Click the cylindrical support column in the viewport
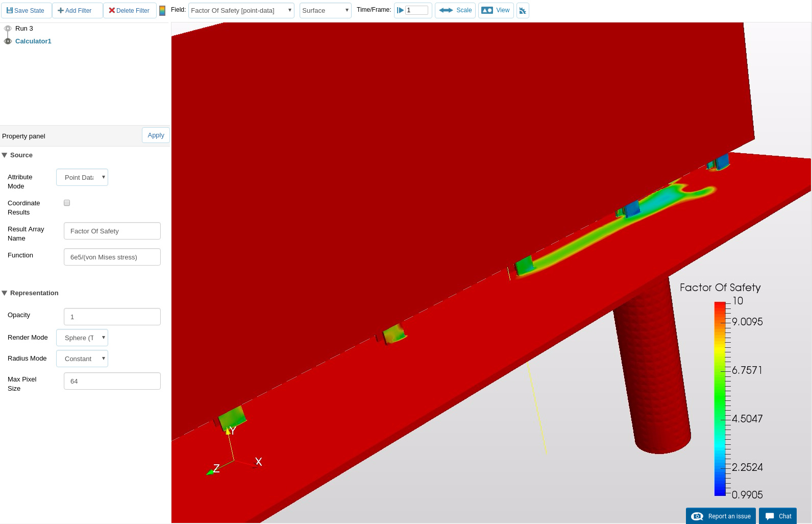812x524 pixels. [653, 368]
